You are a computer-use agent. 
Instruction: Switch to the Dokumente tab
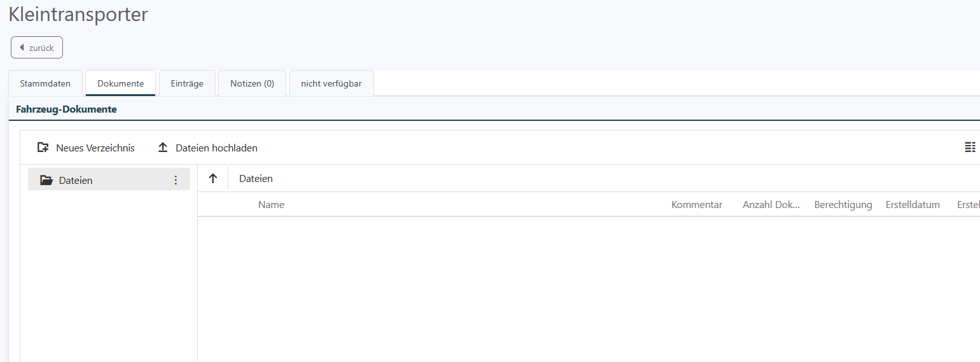[x=121, y=83]
